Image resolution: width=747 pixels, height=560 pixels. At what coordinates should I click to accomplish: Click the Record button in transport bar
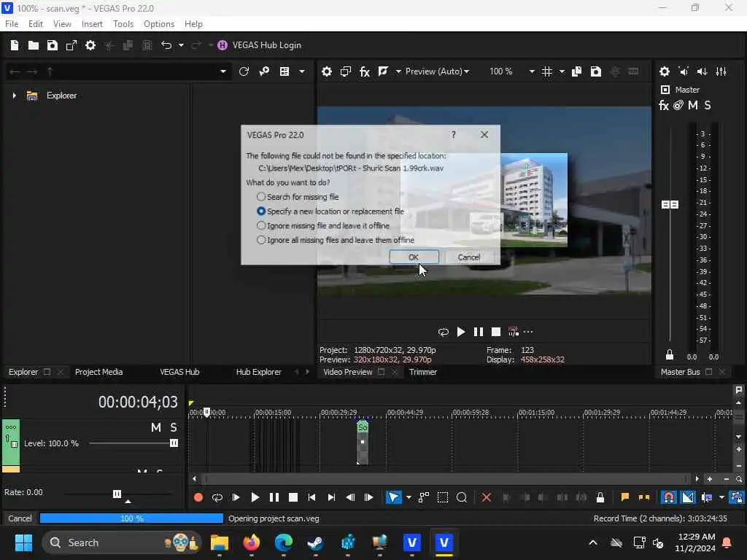pyautogui.click(x=198, y=497)
